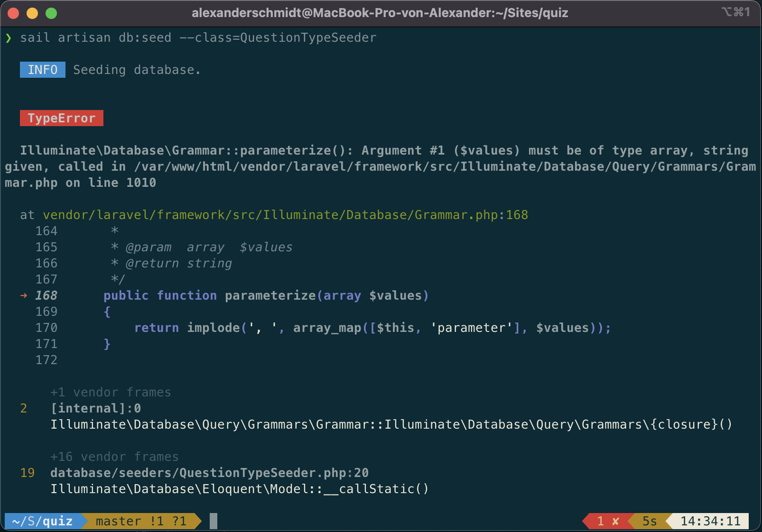Click the '@return string' comment line

pos(171,263)
